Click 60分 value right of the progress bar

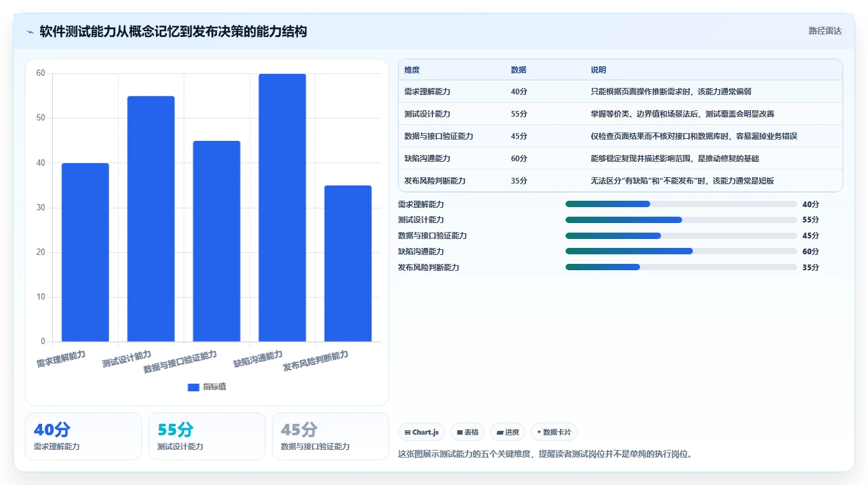coord(811,252)
